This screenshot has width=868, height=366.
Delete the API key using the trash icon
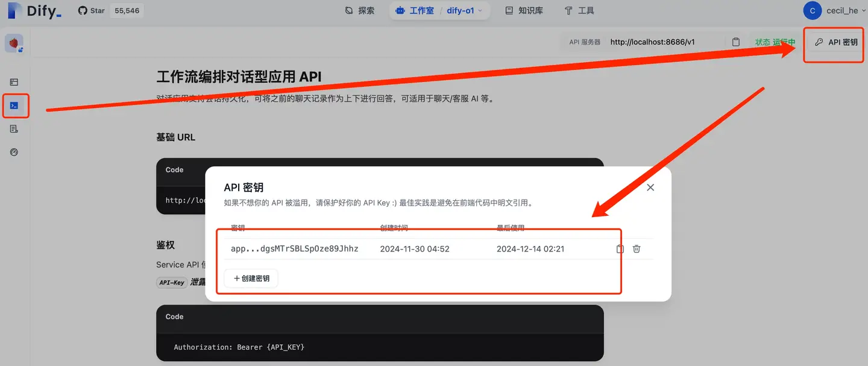pos(637,248)
